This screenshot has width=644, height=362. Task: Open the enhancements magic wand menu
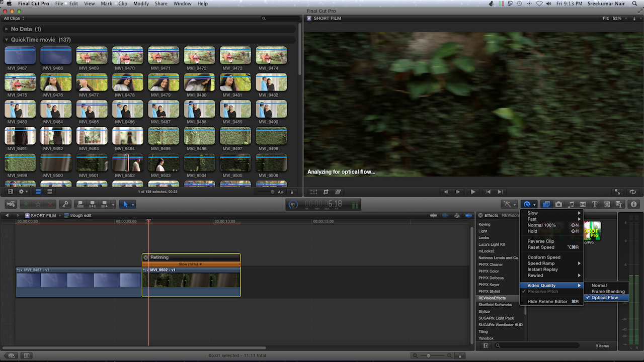(x=509, y=204)
